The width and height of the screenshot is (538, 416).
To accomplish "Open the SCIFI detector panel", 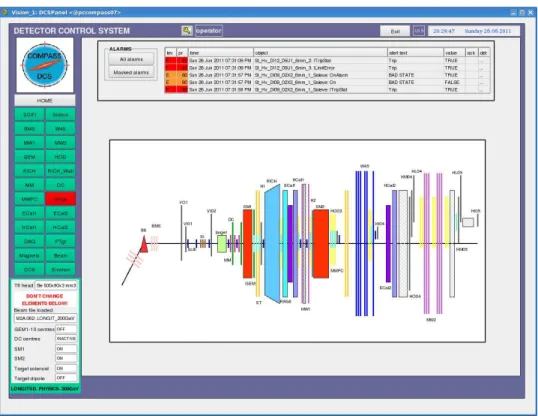I will click(x=30, y=115).
